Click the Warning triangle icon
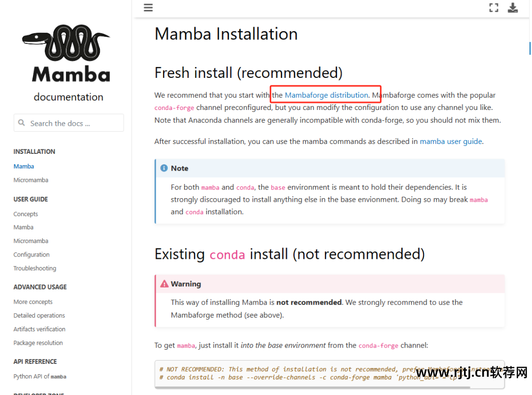Screen dimensions: 532x395 (164, 284)
